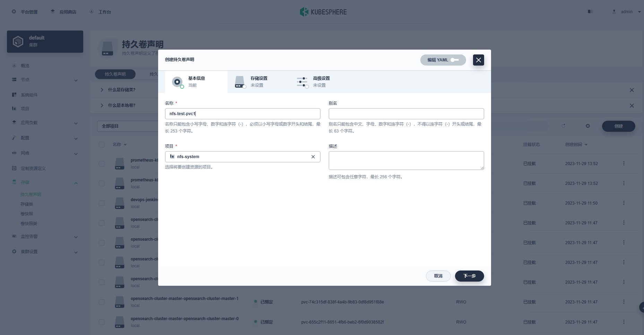This screenshot has width=644, height=335.
Task: Clear the nfs-system project selection
Action: [313, 157]
